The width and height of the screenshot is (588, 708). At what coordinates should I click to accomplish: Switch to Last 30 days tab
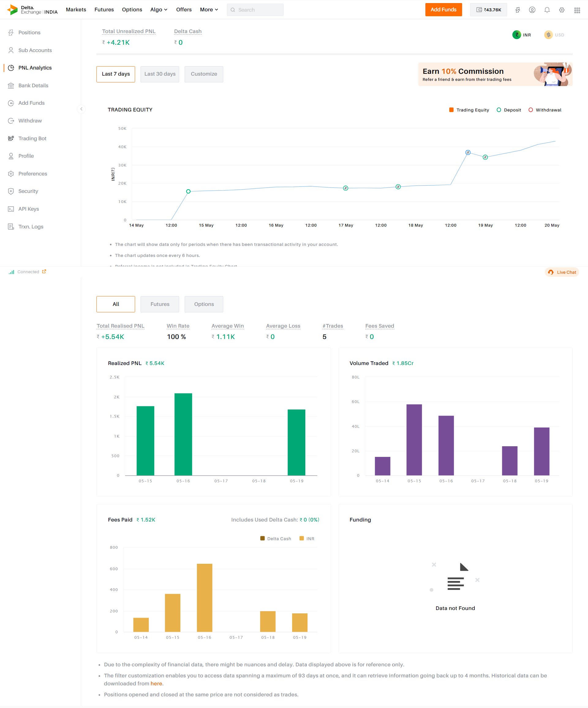coord(160,74)
